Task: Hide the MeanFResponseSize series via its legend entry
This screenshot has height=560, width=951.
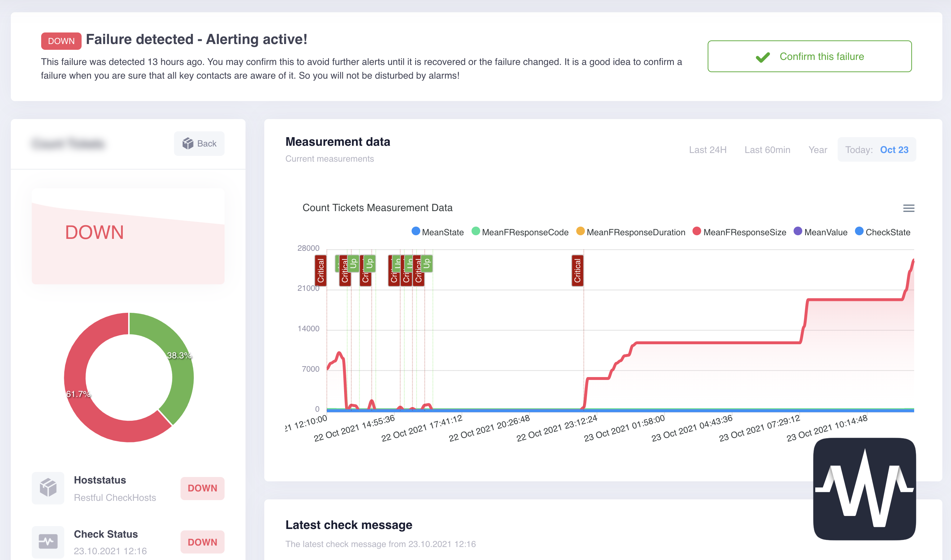Action: pyautogui.click(x=744, y=232)
